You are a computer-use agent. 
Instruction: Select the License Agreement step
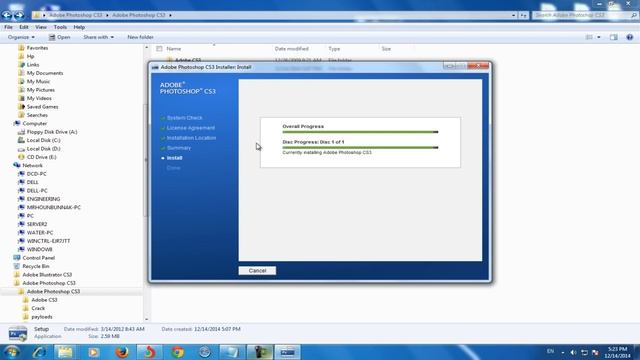coord(191,128)
